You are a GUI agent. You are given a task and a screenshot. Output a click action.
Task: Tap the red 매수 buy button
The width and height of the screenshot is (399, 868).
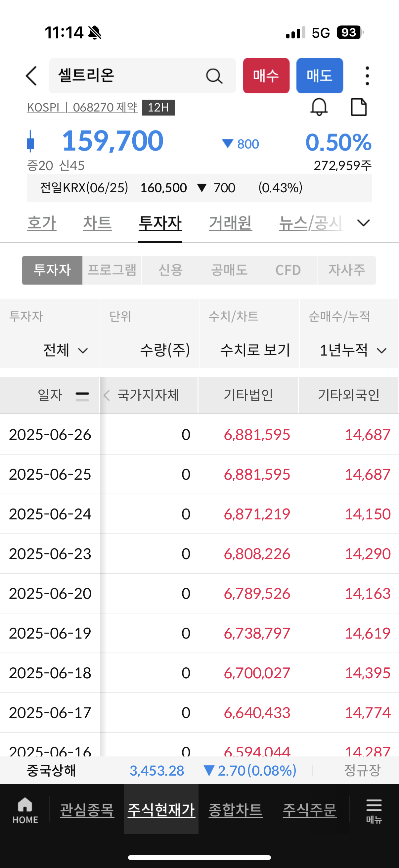tap(266, 76)
